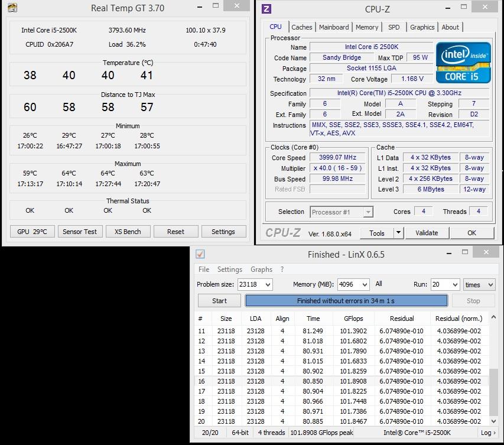Maximize the CPU-Z window
The image size is (504, 445).
(x=463, y=7)
